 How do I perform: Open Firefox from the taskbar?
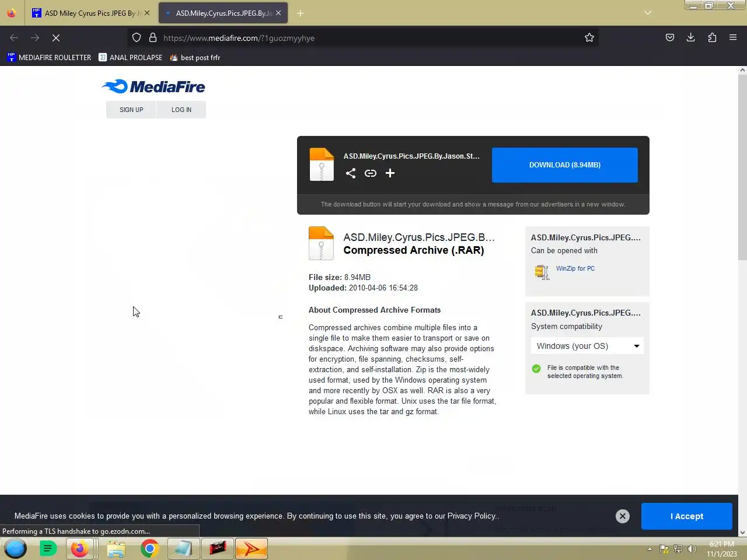tap(81, 548)
